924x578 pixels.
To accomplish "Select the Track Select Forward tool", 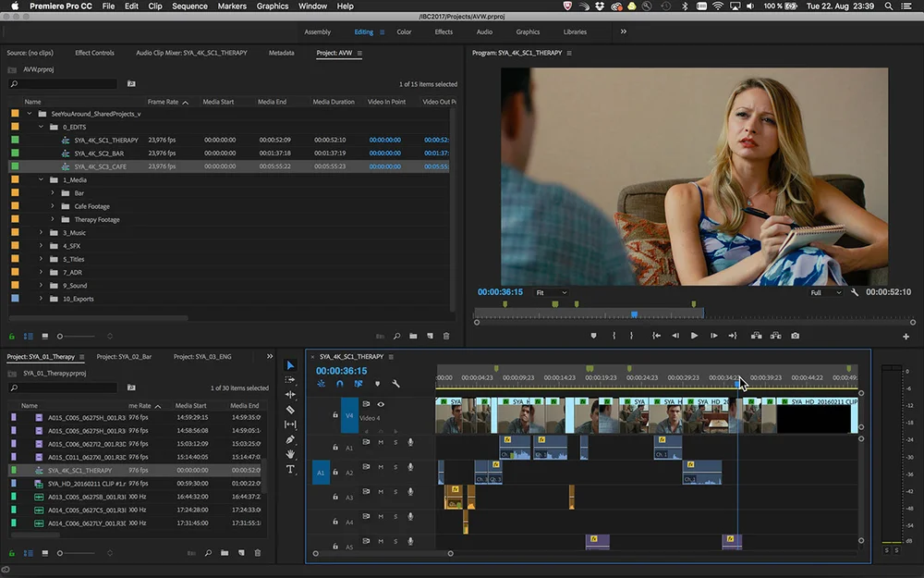I will point(290,380).
